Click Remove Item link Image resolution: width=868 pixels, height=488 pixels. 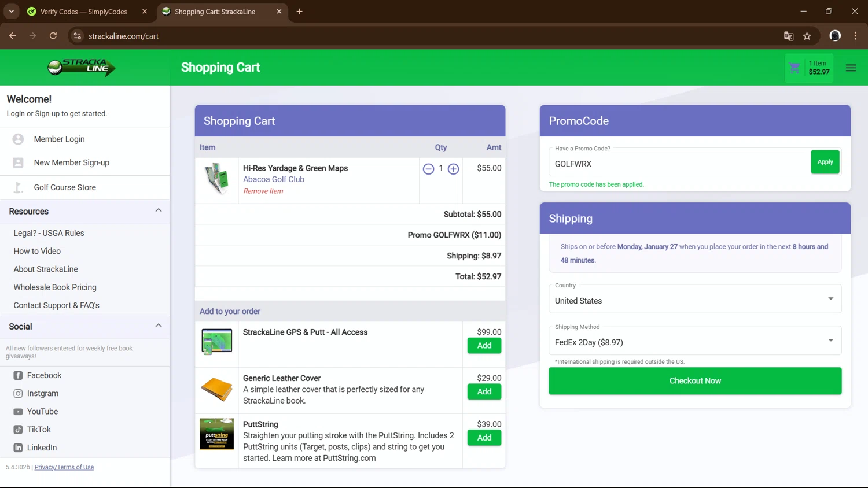tap(263, 191)
